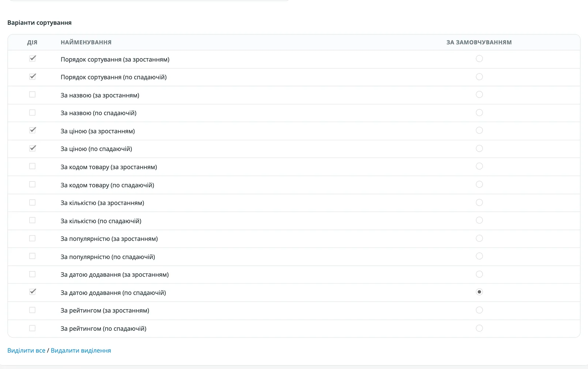This screenshot has width=588, height=369.
Task: Click the 'Видалити виділення' link
Action: click(81, 351)
